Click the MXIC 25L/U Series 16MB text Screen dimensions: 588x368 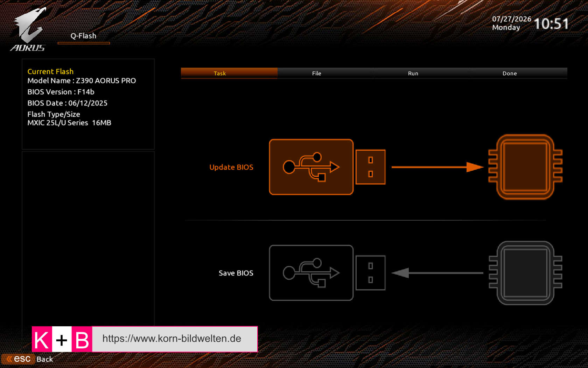pos(69,123)
